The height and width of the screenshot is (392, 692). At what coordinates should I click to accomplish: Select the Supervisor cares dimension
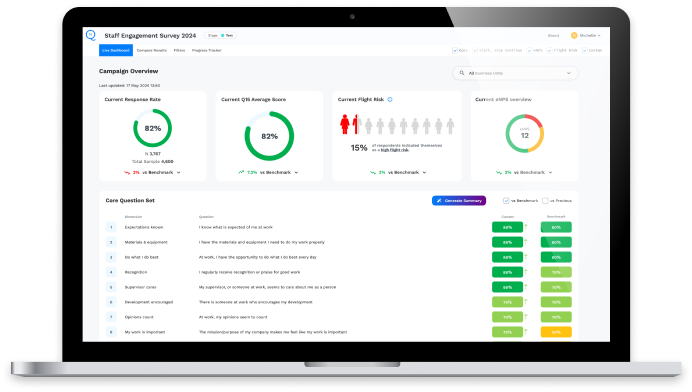pyautogui.click(x=140, y=287)
